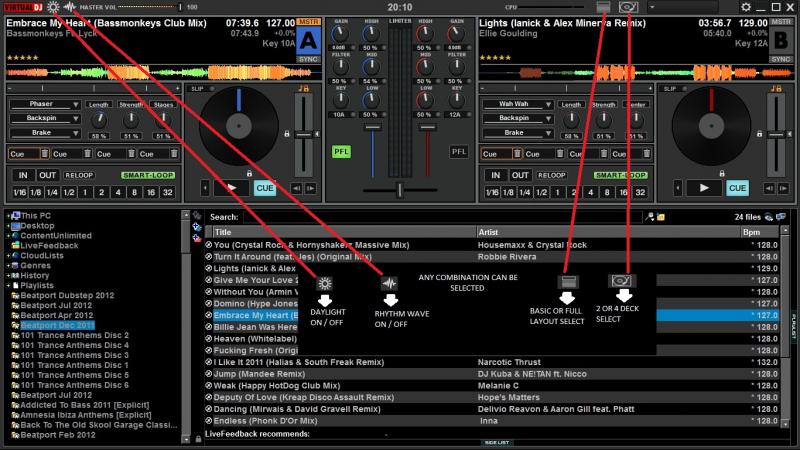The width and height of the screenshot is (800, 450).
Task: Click deck B pitch slider handle
Action: (x=776, y=134)
